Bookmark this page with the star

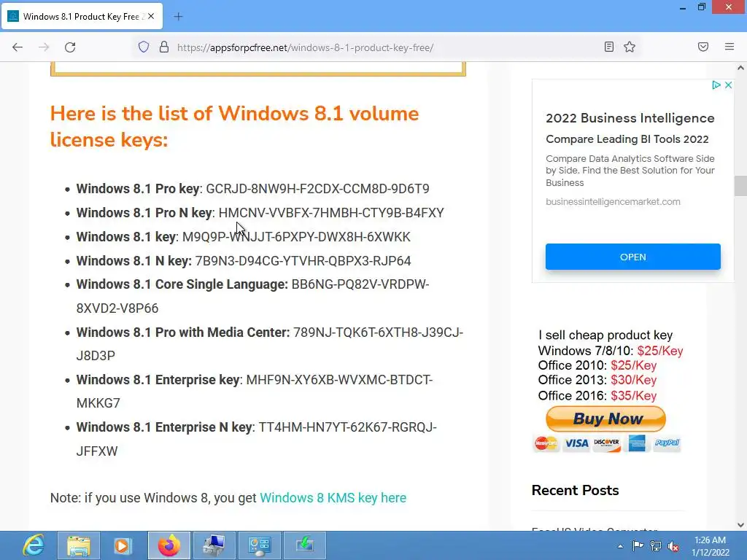(630, 47)
